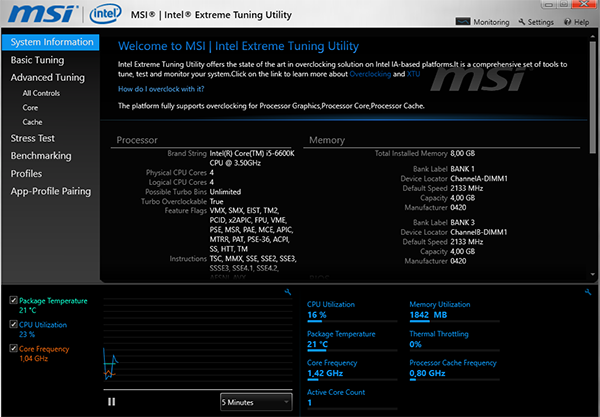
Task: Open Help via the question mark icon
Action: tap(567, 22)
